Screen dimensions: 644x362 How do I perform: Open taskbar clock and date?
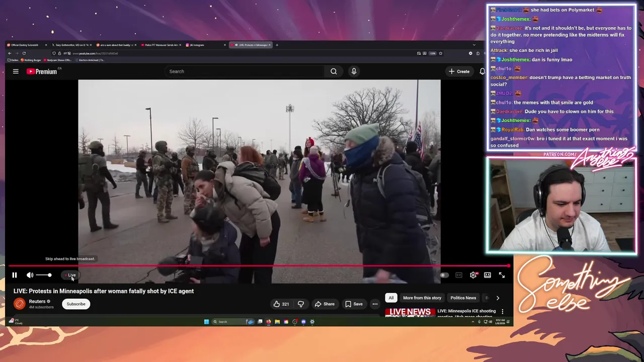(x=500, y=321)
